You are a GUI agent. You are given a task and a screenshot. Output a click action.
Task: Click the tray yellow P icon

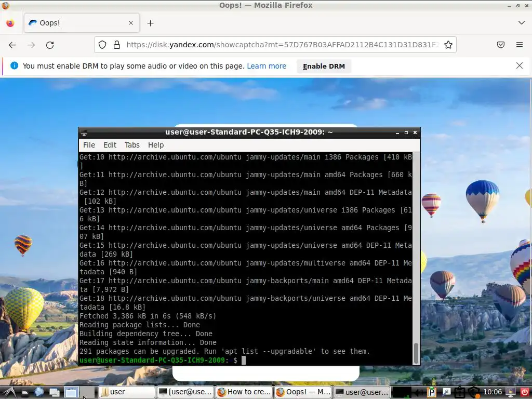[x=432, y=392]
